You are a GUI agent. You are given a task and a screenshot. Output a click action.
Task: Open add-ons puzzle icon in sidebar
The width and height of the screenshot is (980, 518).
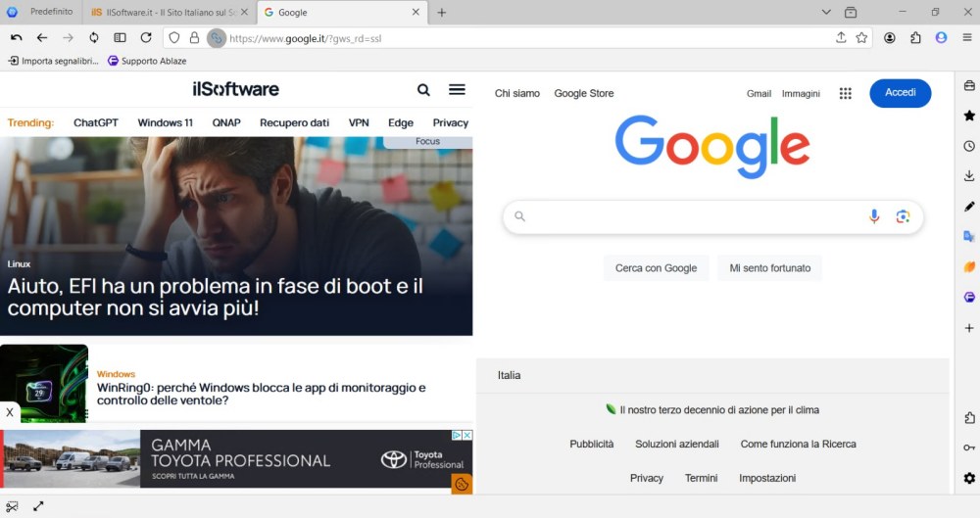[969, 417]
